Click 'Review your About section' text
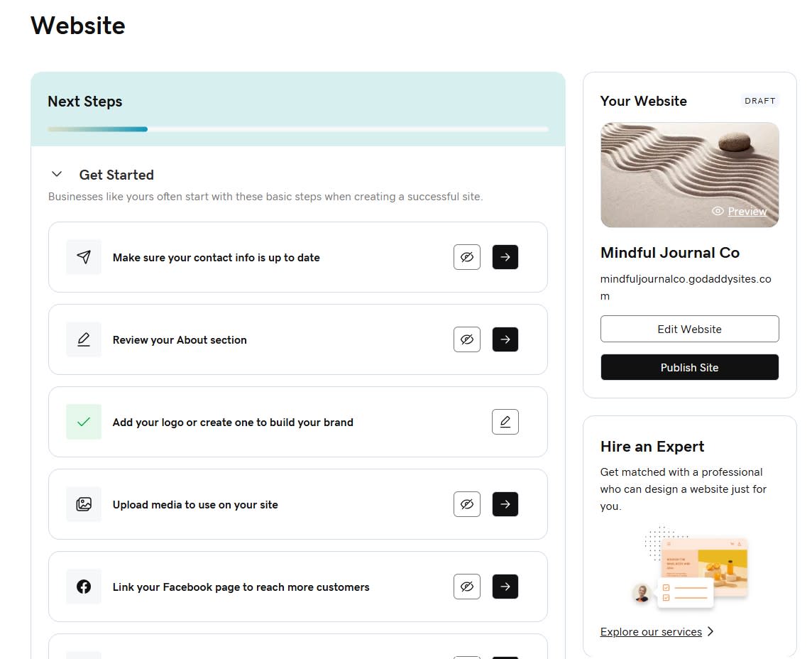The image size is (812, 659). 180,340
